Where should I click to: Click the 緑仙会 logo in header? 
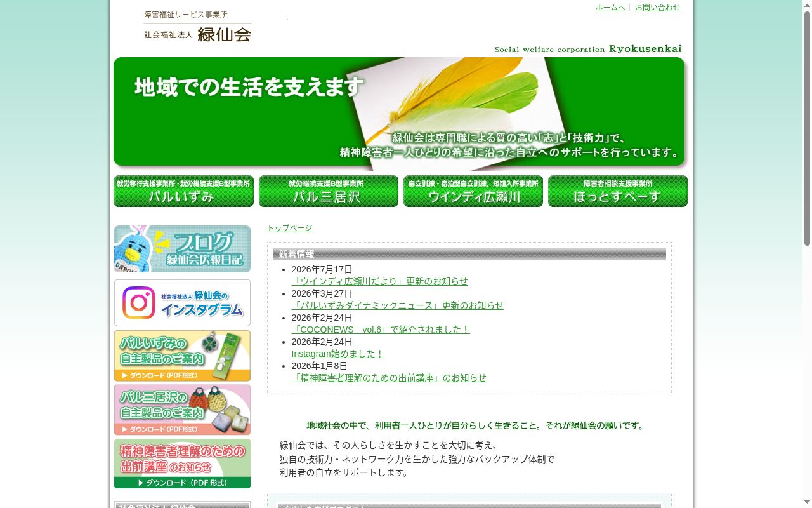[x=197, y=26]
